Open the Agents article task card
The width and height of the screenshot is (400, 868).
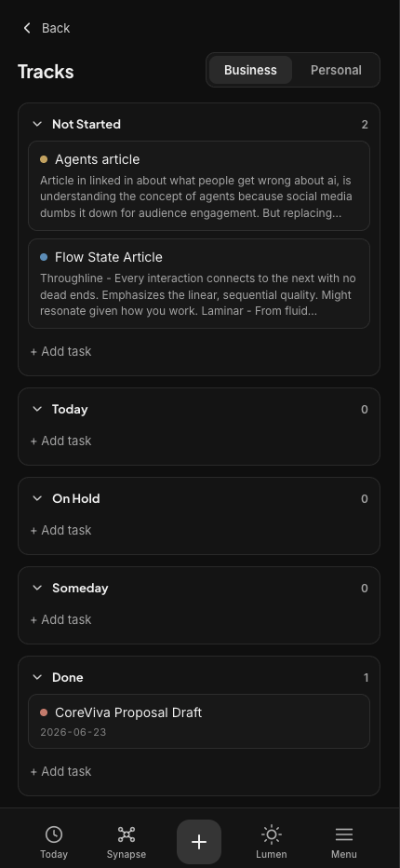pos(199,186)
